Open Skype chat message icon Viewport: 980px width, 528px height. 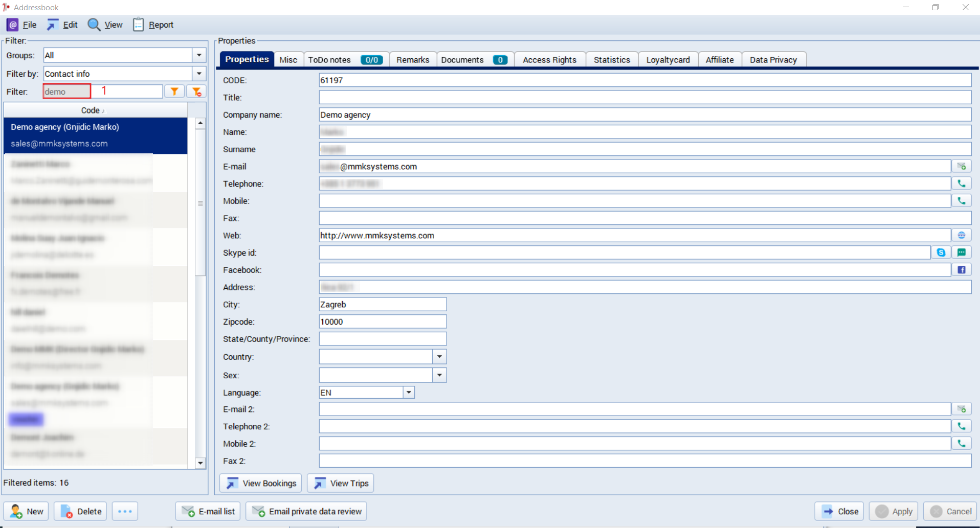coord(962,252)
